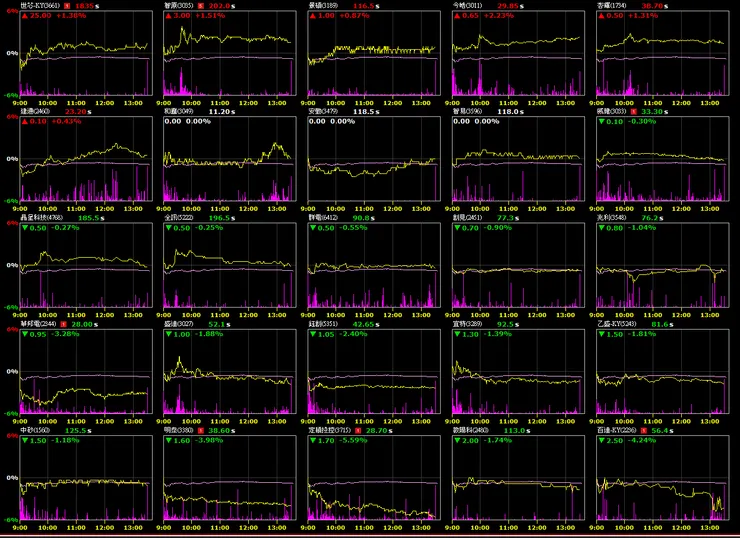
Task: Click the 29.85 price value
Action: pos(507,6)
